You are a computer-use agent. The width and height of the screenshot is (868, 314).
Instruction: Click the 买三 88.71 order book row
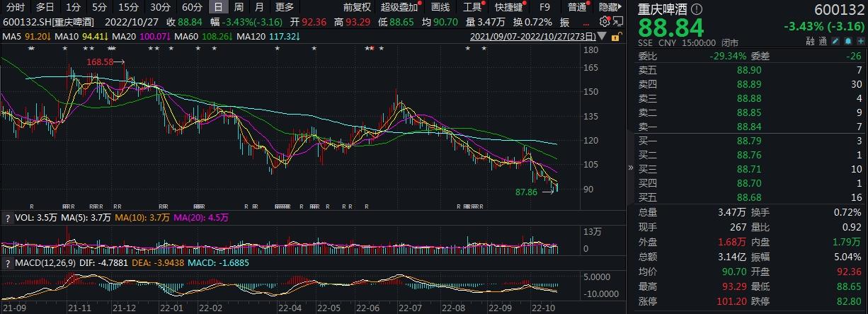[x=751, y=170]
